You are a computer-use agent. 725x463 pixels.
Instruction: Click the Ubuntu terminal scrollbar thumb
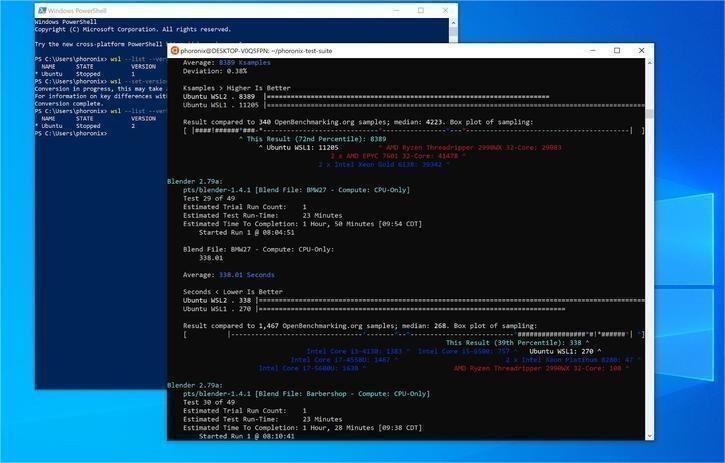[649, 114]
